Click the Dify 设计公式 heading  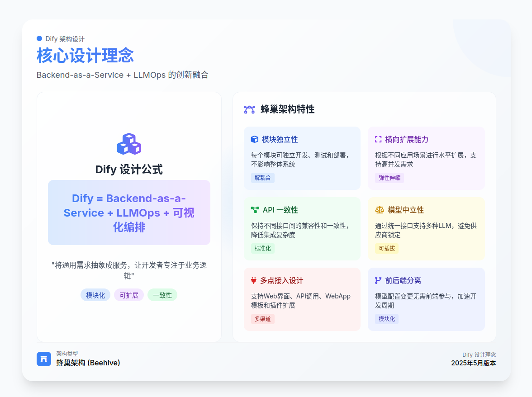[x=129, y=169]
